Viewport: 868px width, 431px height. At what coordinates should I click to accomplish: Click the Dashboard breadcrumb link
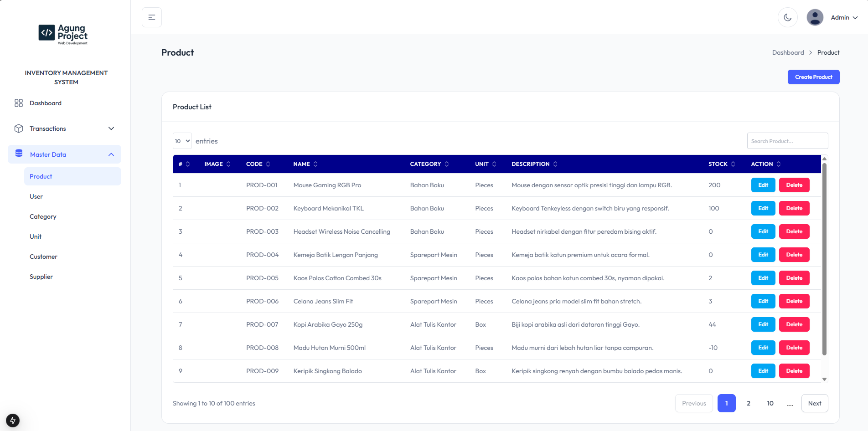(788, 52)
